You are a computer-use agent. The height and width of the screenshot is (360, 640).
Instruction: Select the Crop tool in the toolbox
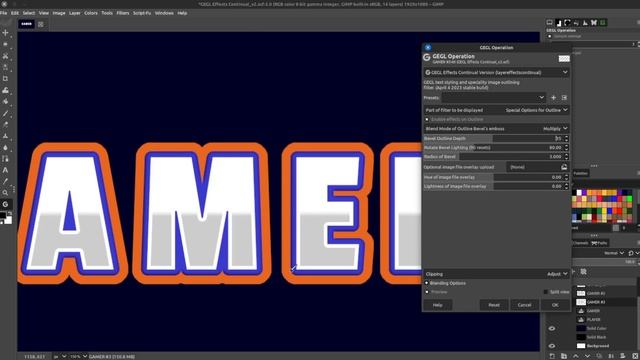(5, 78)
